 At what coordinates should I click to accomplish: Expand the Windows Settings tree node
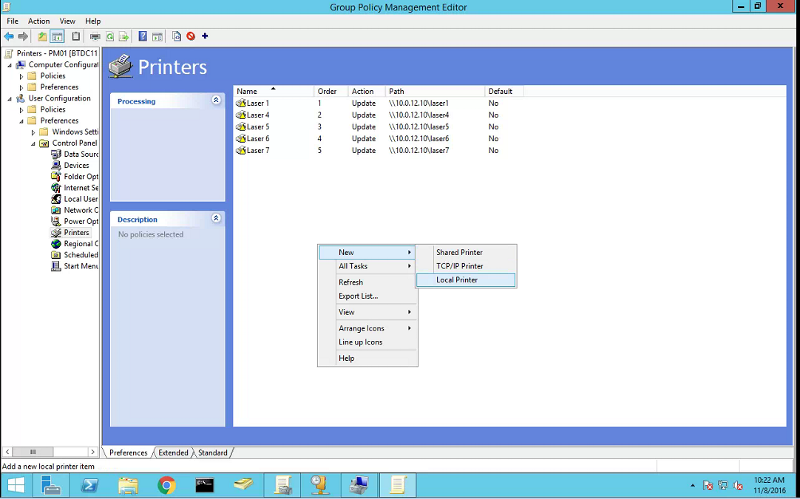click(x=33, y=133)
